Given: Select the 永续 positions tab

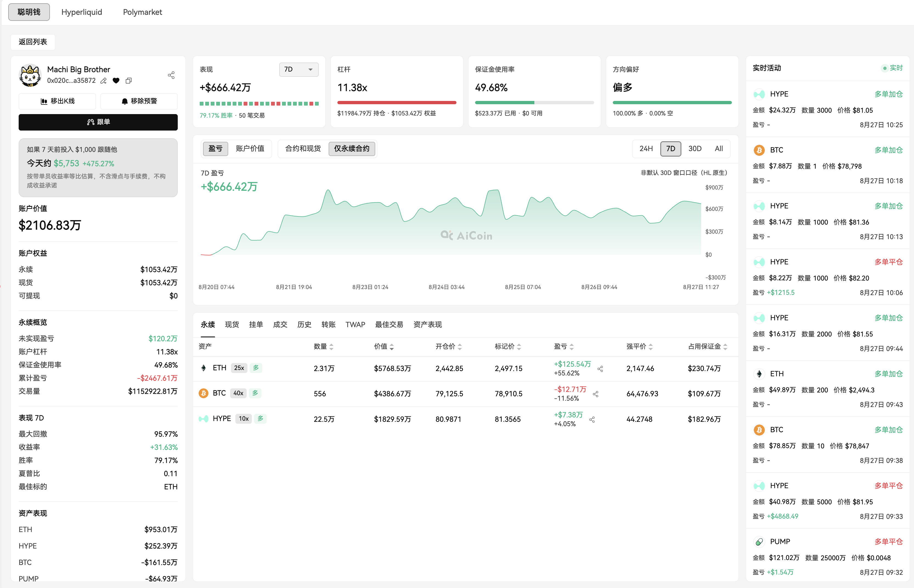Looking at the screenshot, I should pos(208,324).
